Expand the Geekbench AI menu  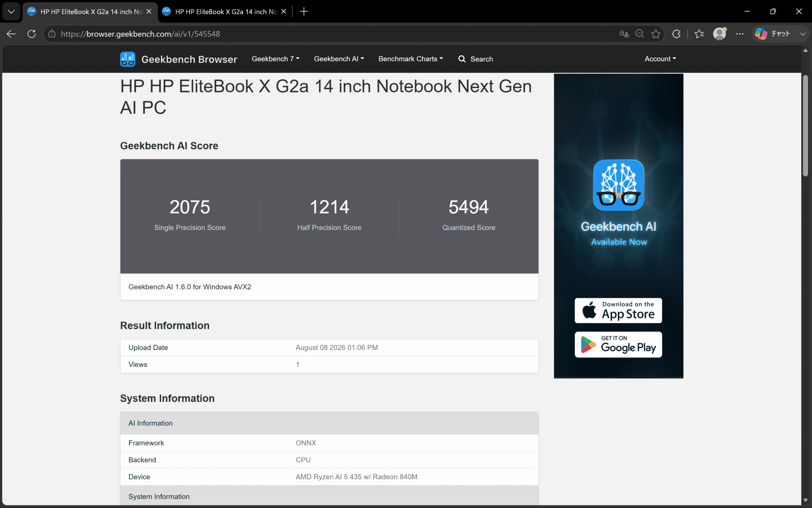tap(339, 59)
